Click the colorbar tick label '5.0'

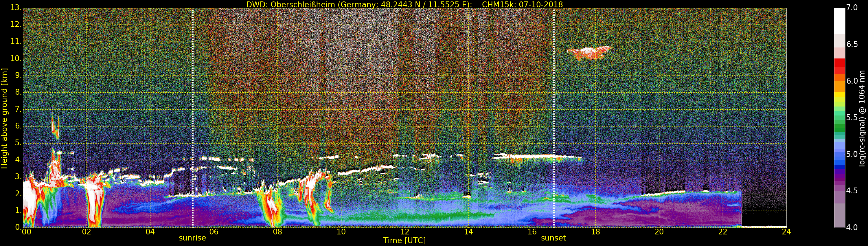coord(852,154)
